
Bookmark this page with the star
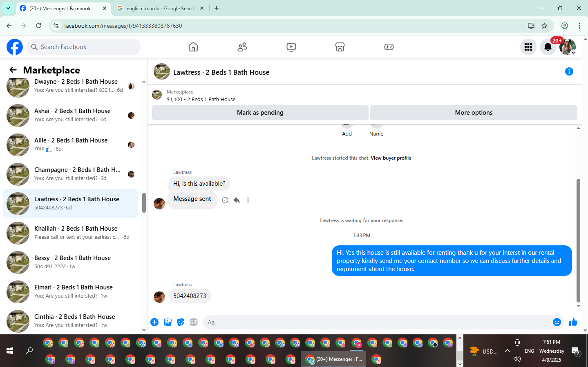[544, 26]
